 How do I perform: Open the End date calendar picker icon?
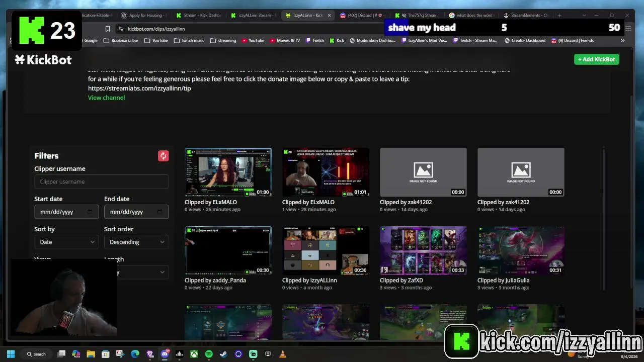tap(159, 212)
